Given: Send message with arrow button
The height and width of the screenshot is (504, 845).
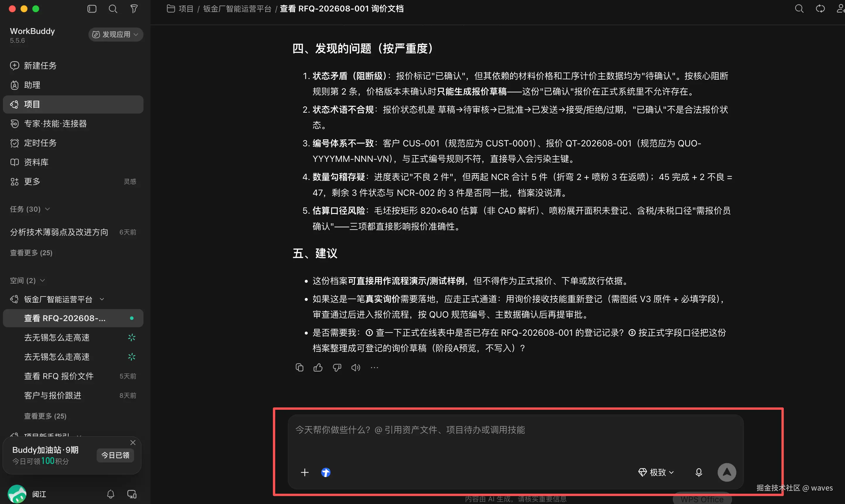Looking at the screenshot, I should (x=727, y=472).
